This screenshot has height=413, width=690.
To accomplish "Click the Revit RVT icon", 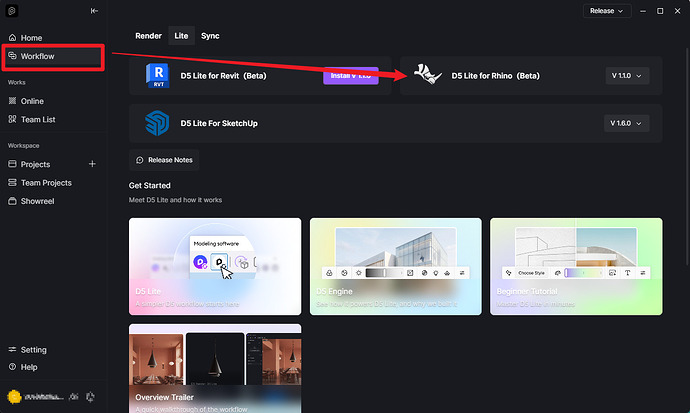I will click(158, 76).
